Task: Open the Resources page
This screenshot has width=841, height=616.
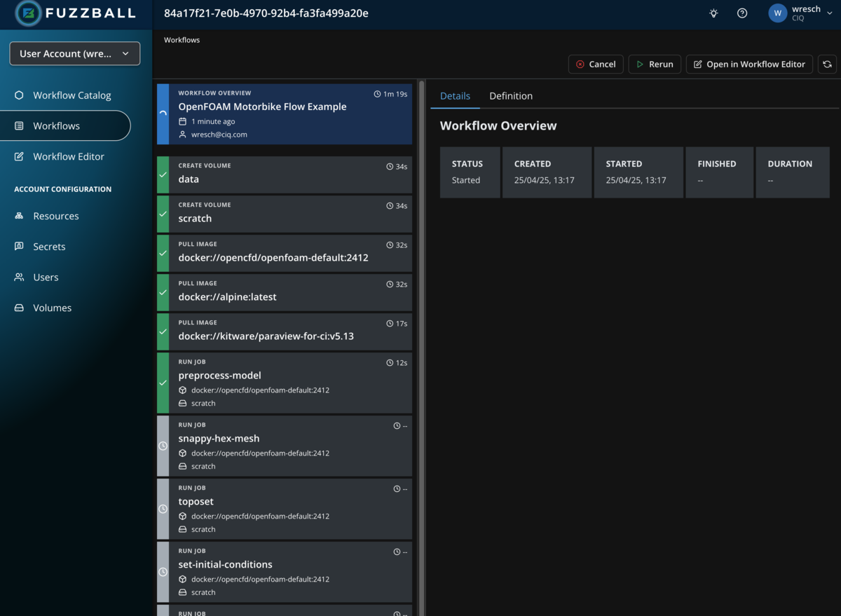Action: tap(56, 216)
